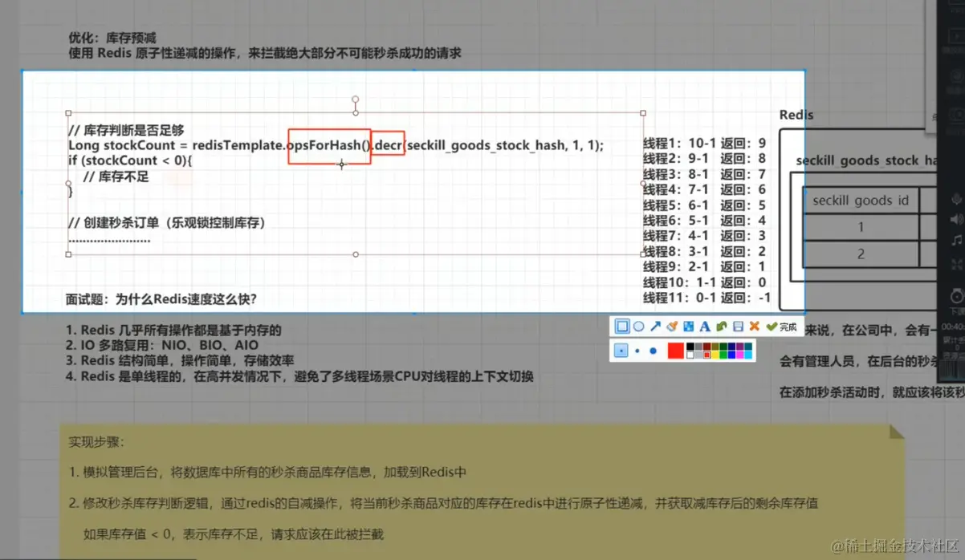Screen dimensions: 965x560
Task: Click the table cell containing 2
Action: pos(861,254)
